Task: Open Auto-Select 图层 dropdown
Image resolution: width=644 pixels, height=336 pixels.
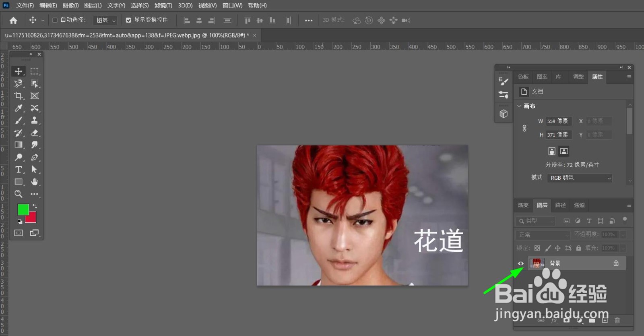Action: pyautogui.click(x=105, y=21)
